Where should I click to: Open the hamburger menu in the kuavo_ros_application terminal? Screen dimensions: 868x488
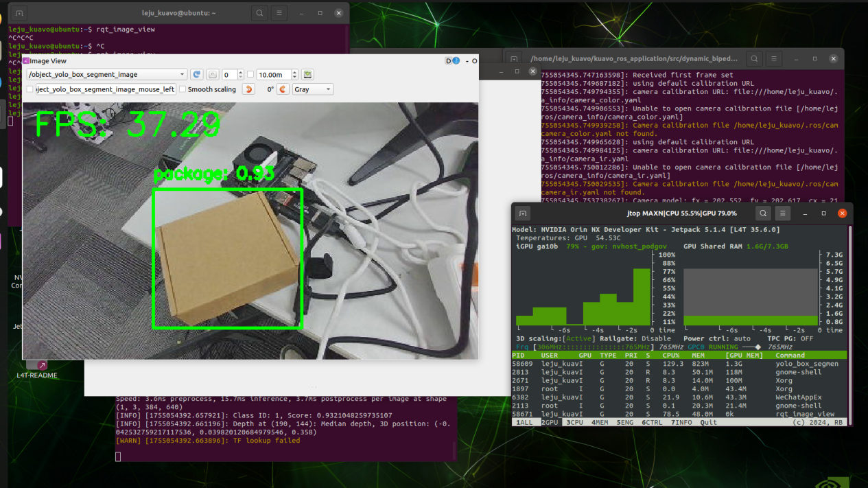773,59
